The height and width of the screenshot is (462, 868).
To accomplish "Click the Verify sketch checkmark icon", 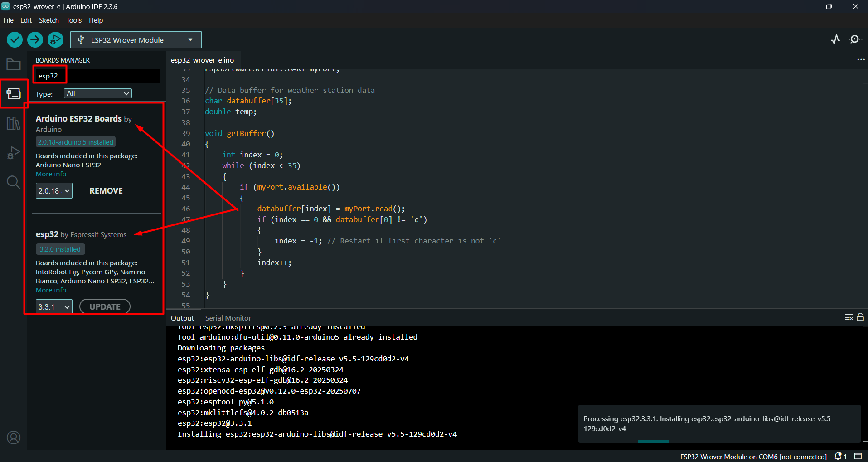I will click(15, 40).
